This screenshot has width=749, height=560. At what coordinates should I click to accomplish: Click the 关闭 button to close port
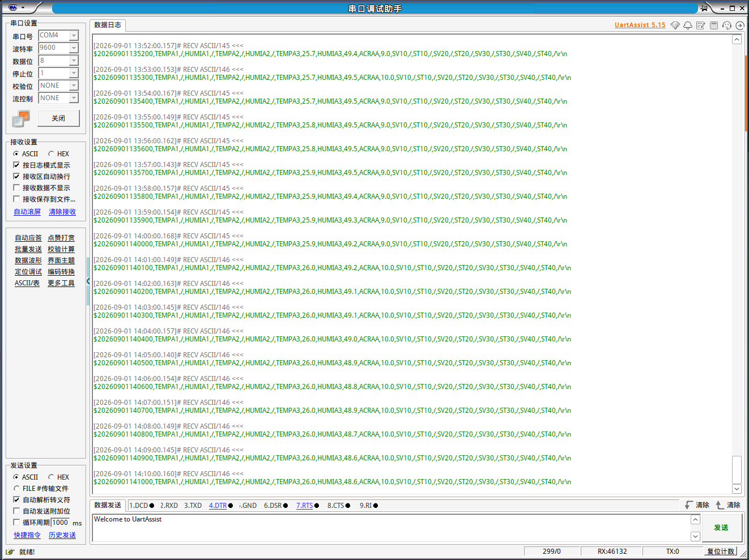[x=58, y=118]
